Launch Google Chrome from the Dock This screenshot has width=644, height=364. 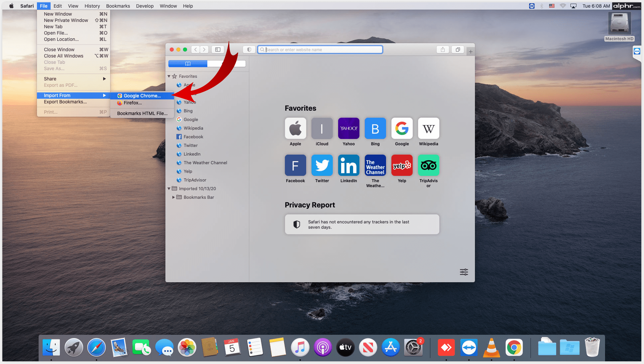point(514,347)
